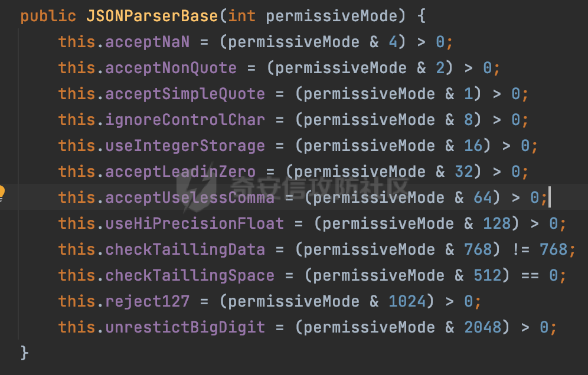Place the cursor on useIntegerStorage
Screen dimensions: 588x375
coord(185,146)
